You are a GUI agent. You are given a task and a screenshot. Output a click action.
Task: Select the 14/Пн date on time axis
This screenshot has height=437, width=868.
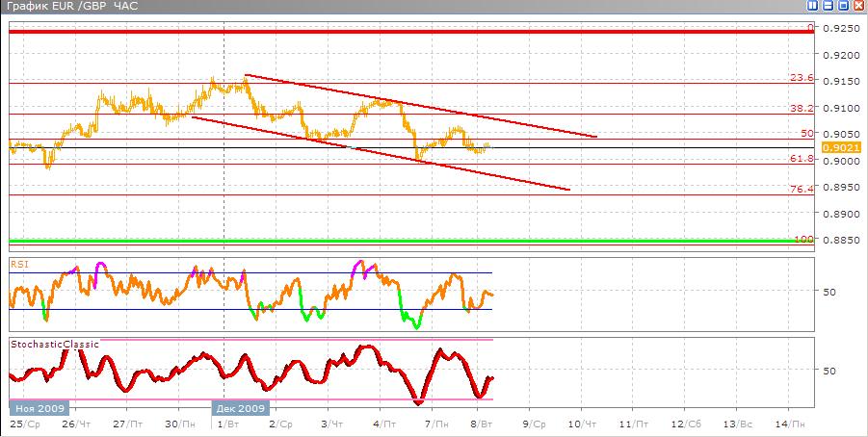788,424
